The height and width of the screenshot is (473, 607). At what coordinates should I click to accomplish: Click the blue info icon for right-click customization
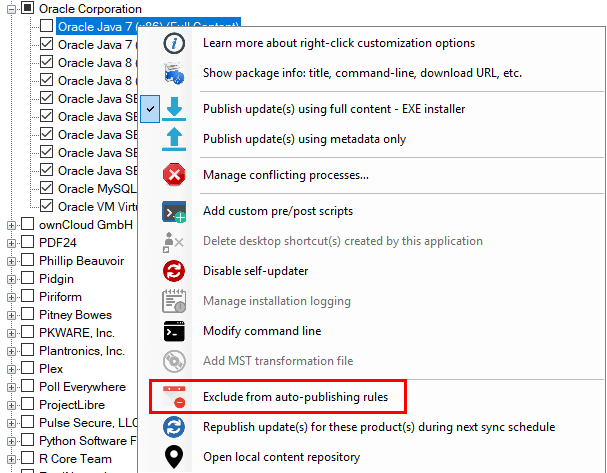pyautogui.click(x=174, y=43)
